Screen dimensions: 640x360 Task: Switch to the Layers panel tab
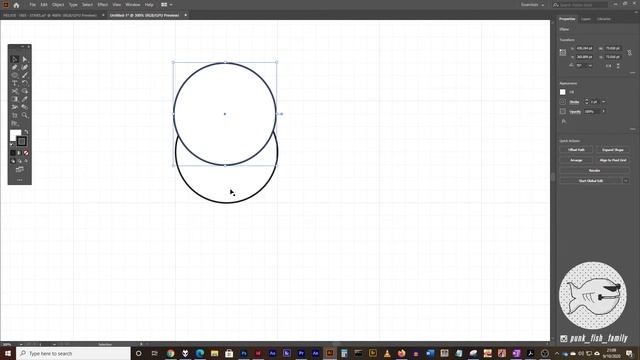pyautogui.click(x=586, y=19)
